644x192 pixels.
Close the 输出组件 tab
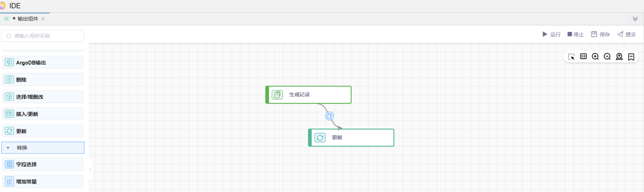click(43, 19)
